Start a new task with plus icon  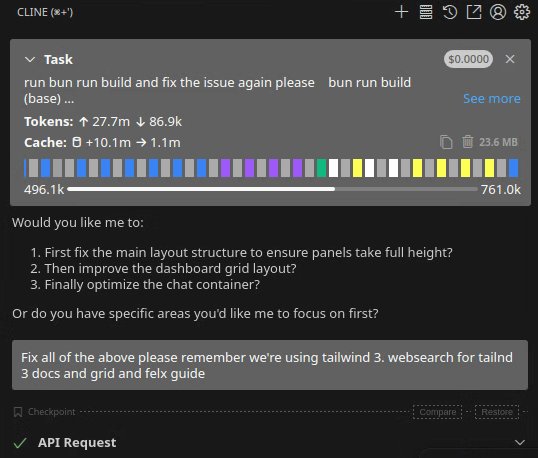401,12
